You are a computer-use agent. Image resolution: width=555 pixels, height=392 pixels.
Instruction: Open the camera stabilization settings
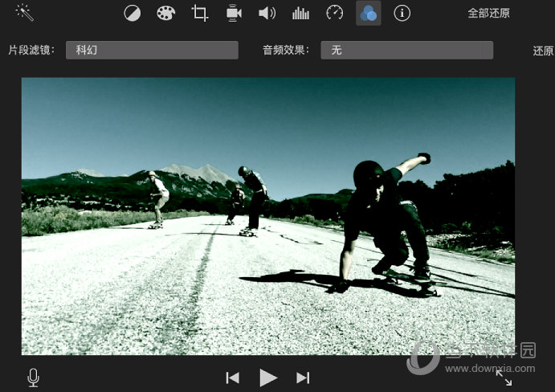[233, 13]
